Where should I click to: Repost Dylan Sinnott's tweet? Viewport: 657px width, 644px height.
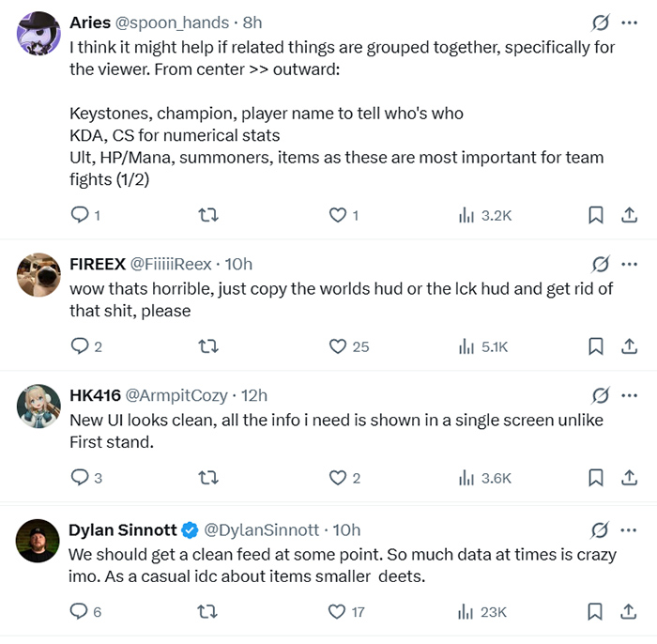208,612
